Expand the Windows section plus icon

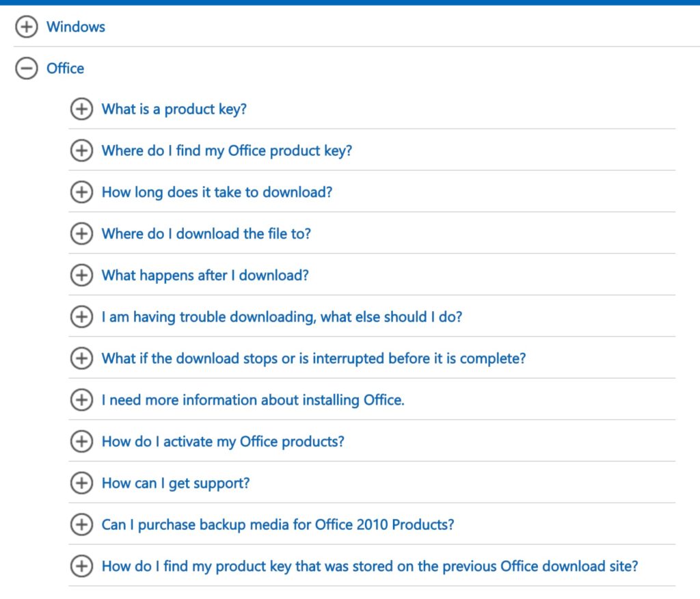[x=27, y=27]
